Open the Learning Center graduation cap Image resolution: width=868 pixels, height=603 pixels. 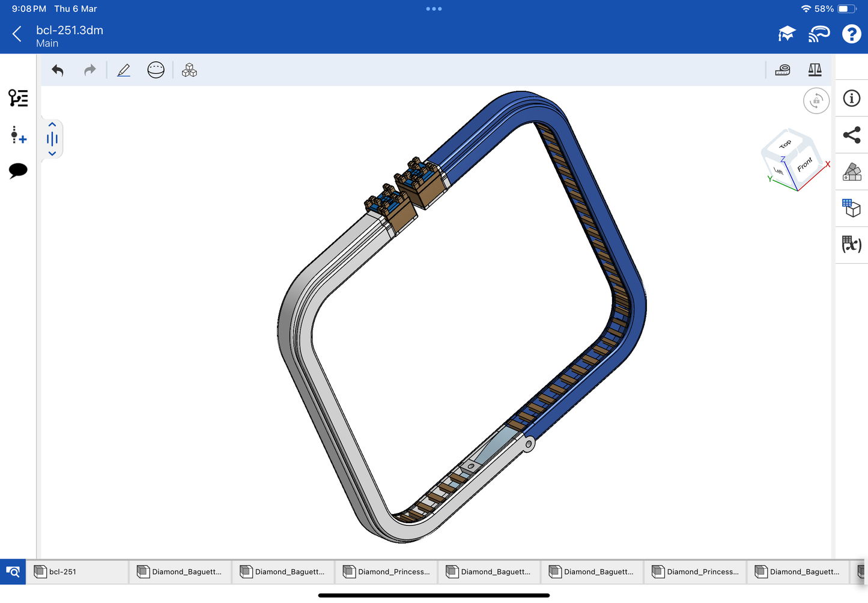point(786,34)
